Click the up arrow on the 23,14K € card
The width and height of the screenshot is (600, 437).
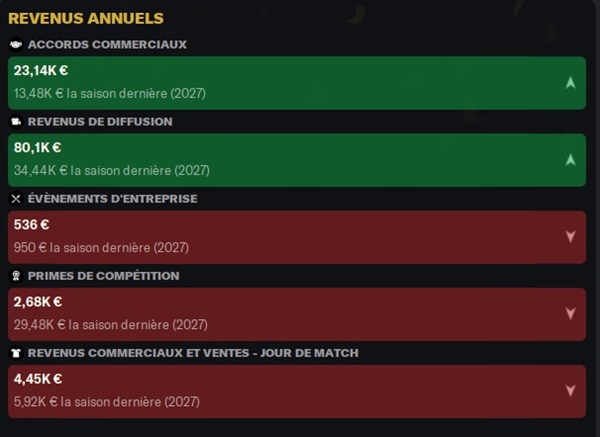[x=570, y=83]
